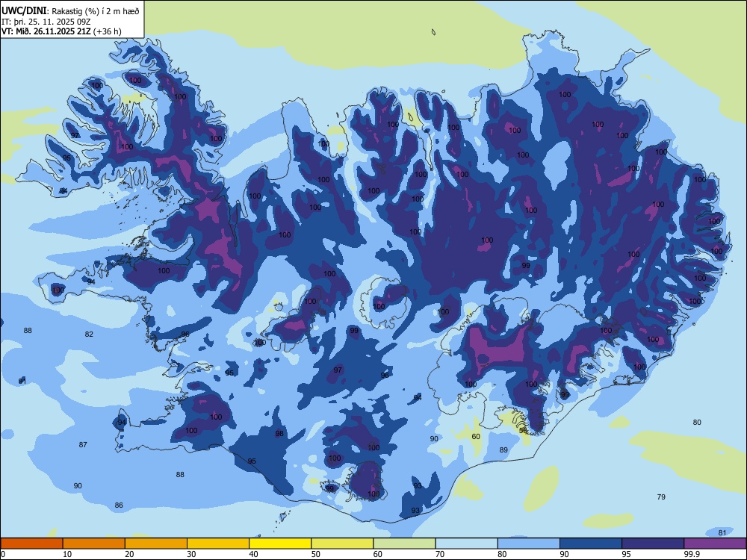The image size is (747, 560).
Task: Click the '10' legend tick label
Action: [67, 554]
